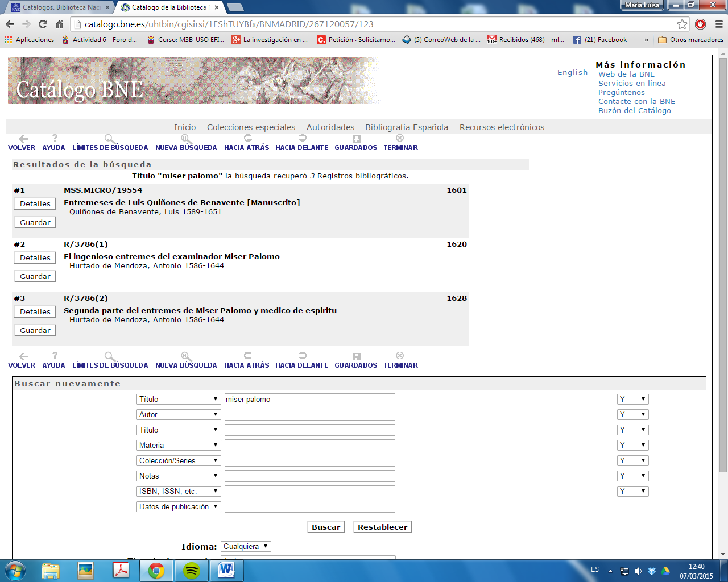Open Buzón del Catálogo link
Screen dimensions: 728x582
635,110
